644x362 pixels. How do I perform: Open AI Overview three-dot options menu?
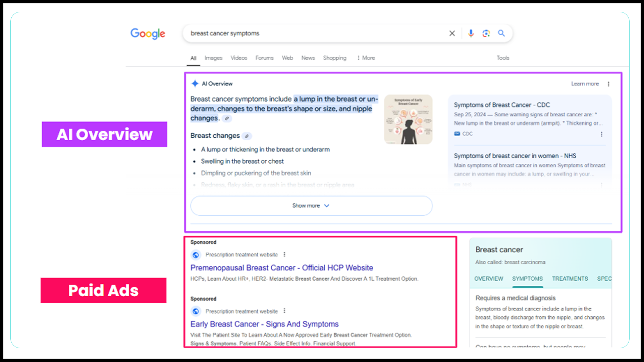pos(608,84)
